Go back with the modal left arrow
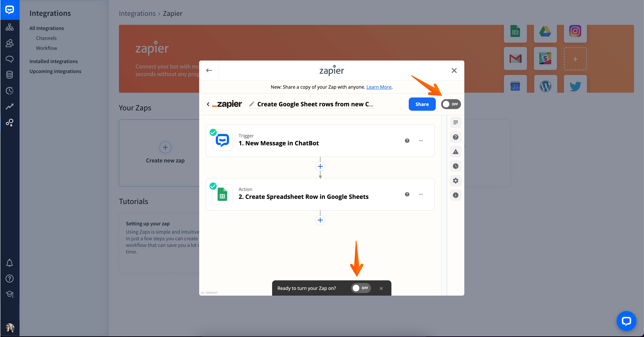Screen dimensions: 644x337 click(x=209, y=70)
